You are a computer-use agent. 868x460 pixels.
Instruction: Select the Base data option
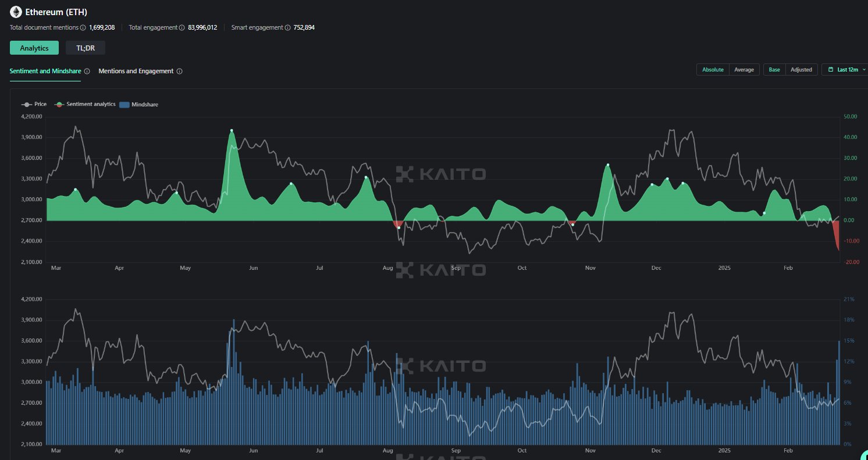(774, 70)
